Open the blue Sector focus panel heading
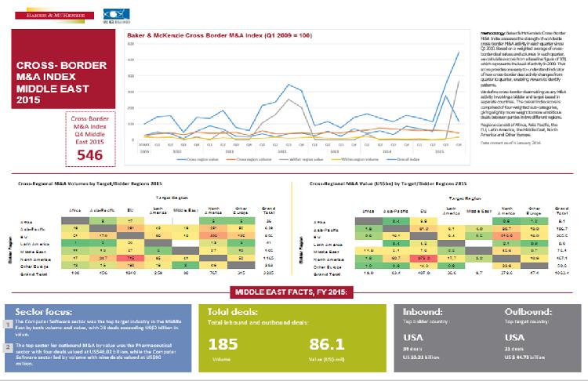This screenshot has width=588, height=381. click(39, 310)
